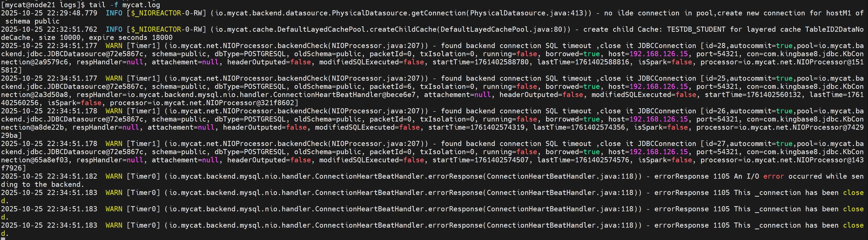This screenshot has height=240, width=868.
Task: Click the red 'error' word in I/O message
Action: coord(773,176)
